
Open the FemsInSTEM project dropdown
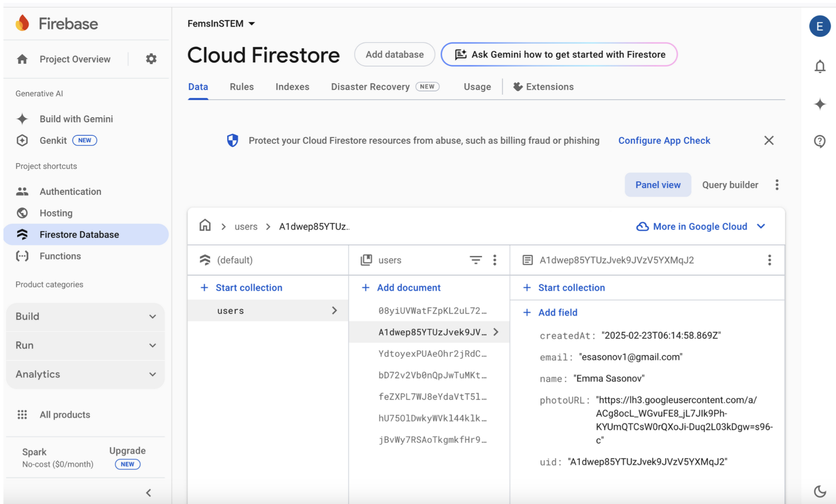click(x=221, y=24)
